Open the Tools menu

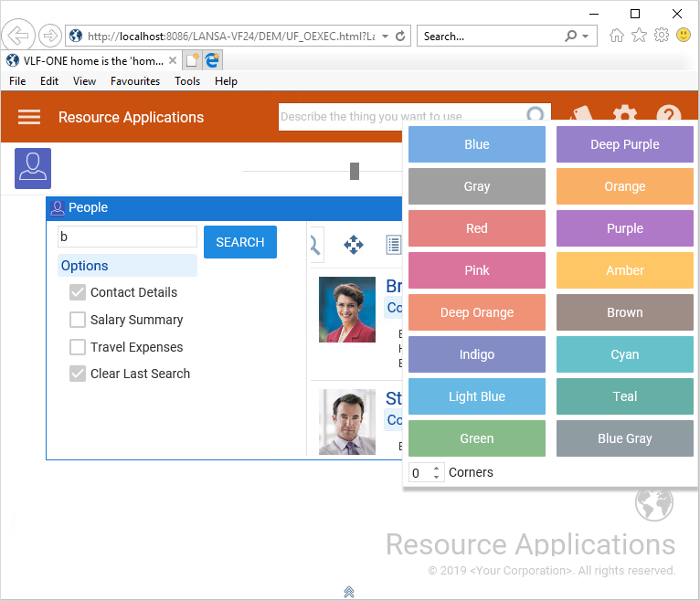pos(187,81)
